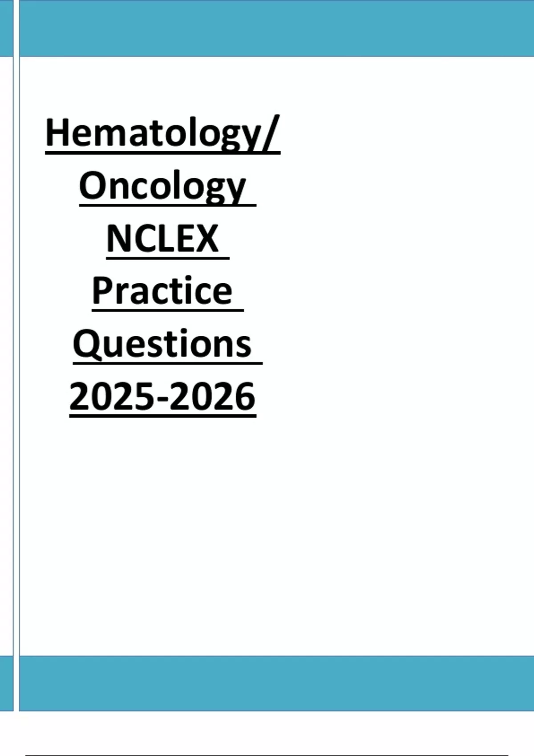Click the wide blue banner at page top
This screenshot has height=756, width=534.
point(276,28)
